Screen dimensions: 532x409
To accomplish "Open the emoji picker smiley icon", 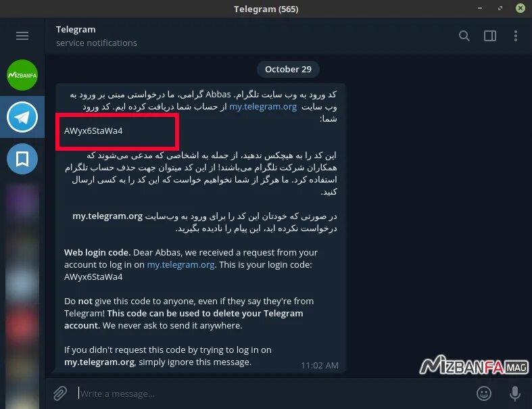I will click(484, 393).
